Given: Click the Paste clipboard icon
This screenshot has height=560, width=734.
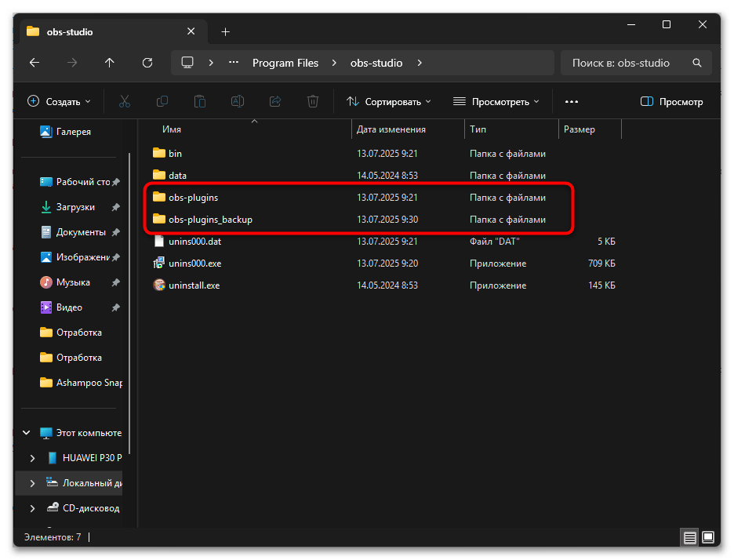Looking at the screenshot, I should pos(200,101).
